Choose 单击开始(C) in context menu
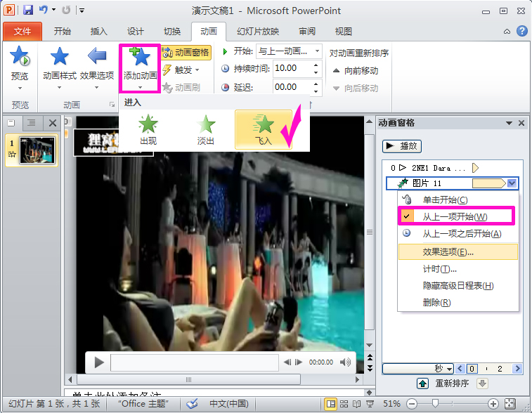The width and height of the screenshot is (532, 413). (x=458, y=199)
